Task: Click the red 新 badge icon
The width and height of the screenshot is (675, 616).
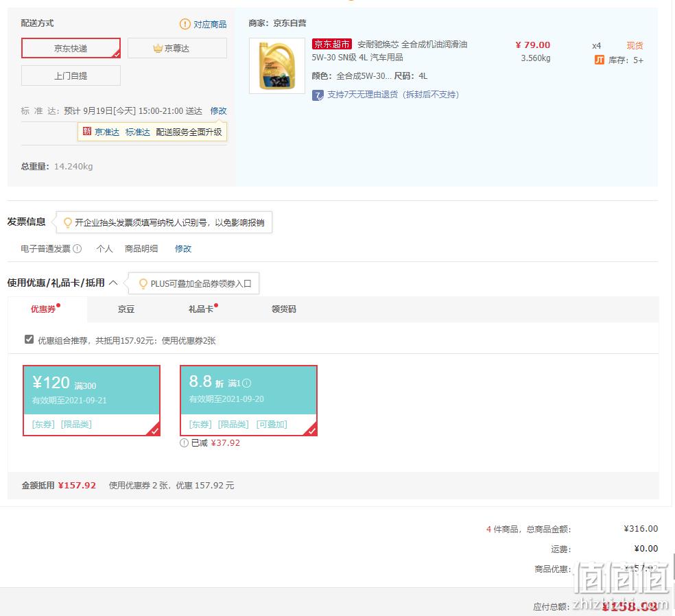Action: (x=87, y=131)
